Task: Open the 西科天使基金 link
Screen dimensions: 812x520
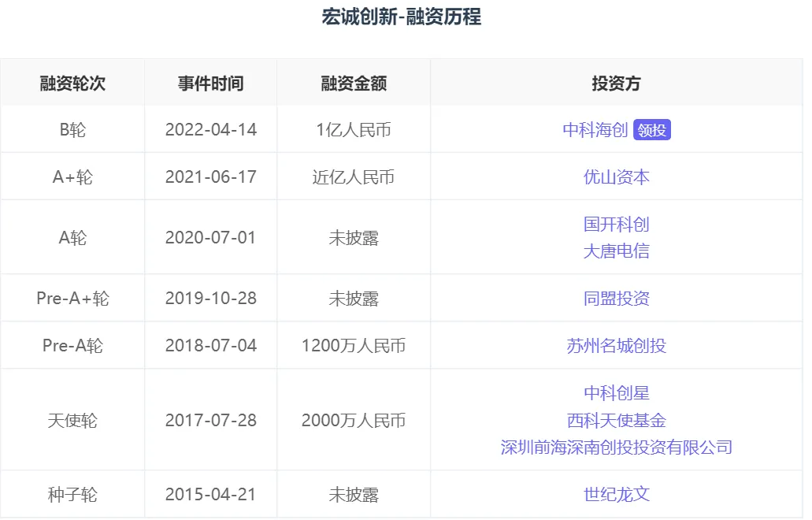Action: (x=617, y=420)
